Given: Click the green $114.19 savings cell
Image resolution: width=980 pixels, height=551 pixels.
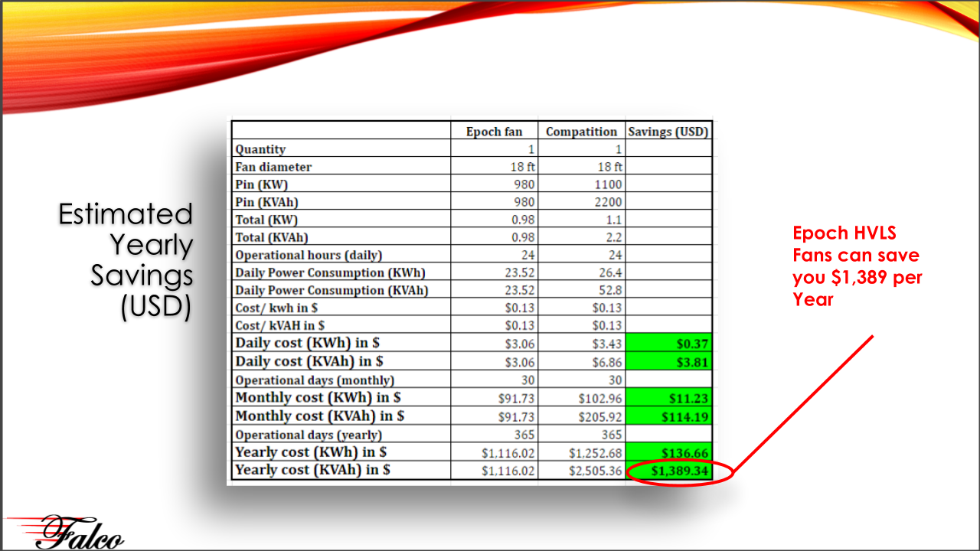Looking at the screenshot, I should pos(669,416).
